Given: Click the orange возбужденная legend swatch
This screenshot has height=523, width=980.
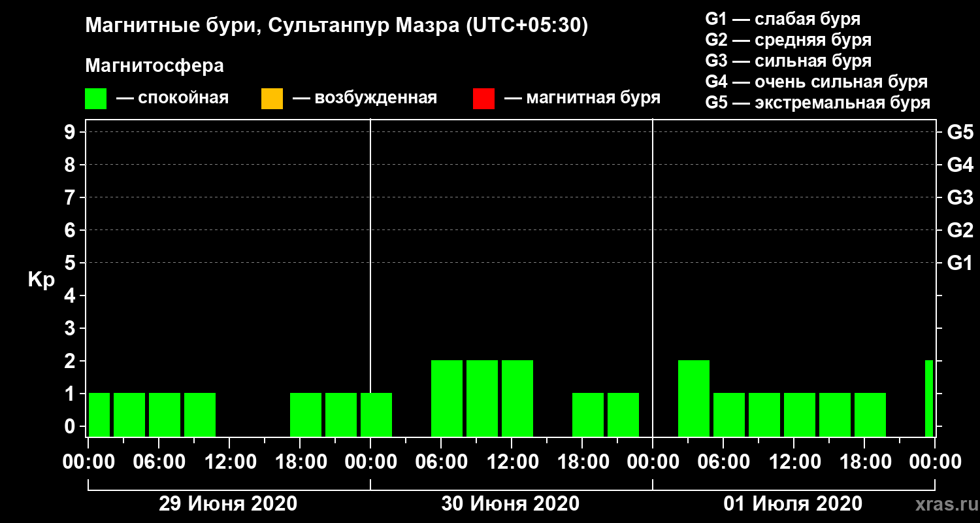Looking at the screenshot, I should click(x=272, y=98).
